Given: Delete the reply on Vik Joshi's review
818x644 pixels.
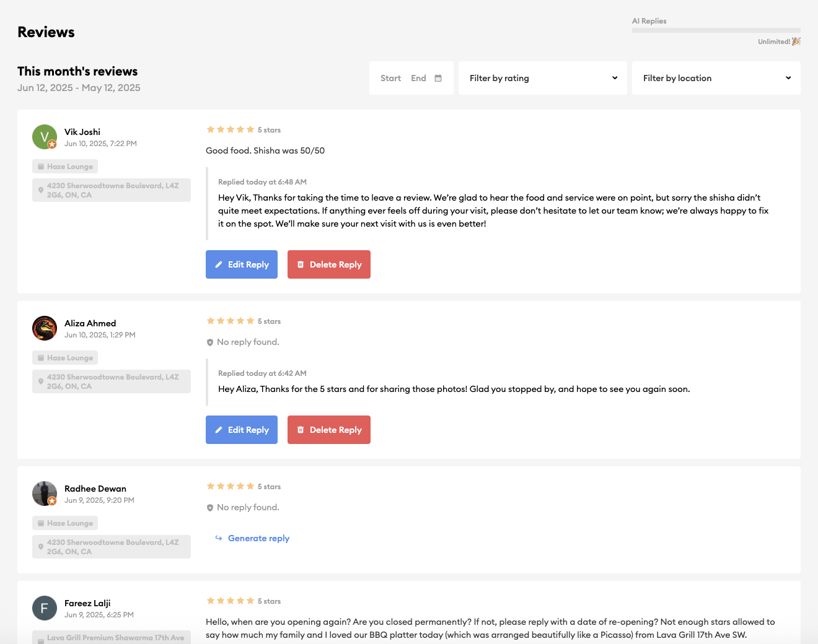Looking at the screenshot, I should [x=329, y=264].
